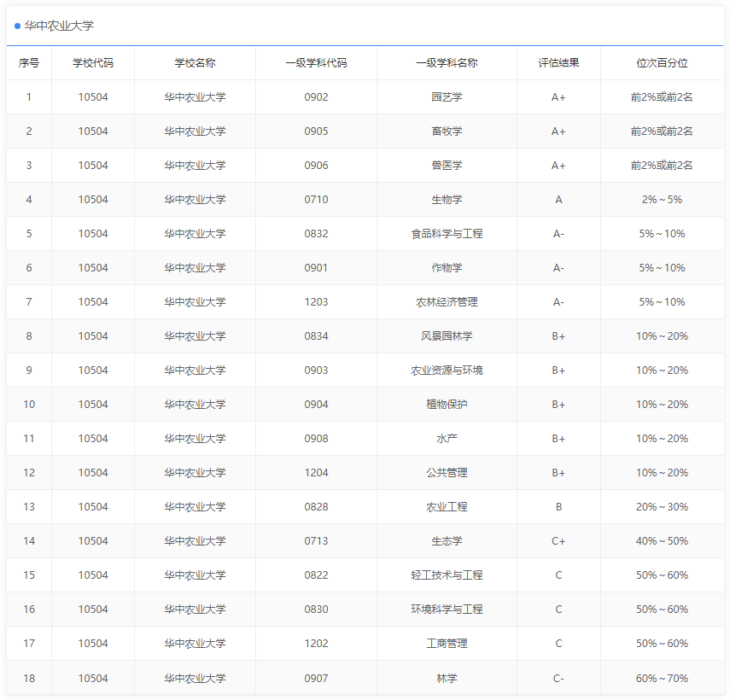Click the 2%～5% percentile cell
Screen dimensions: 730x700
pyautogui.click(x=662, y=199)
